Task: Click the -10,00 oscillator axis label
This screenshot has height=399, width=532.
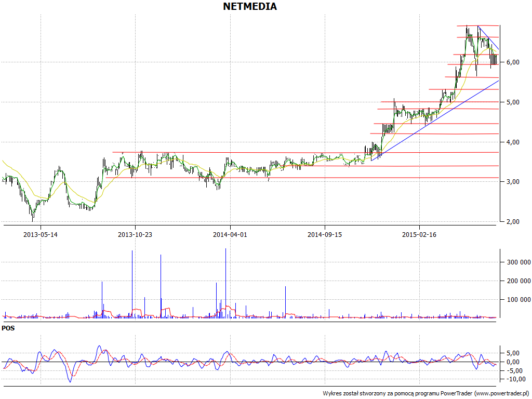Action: (515, 379)
